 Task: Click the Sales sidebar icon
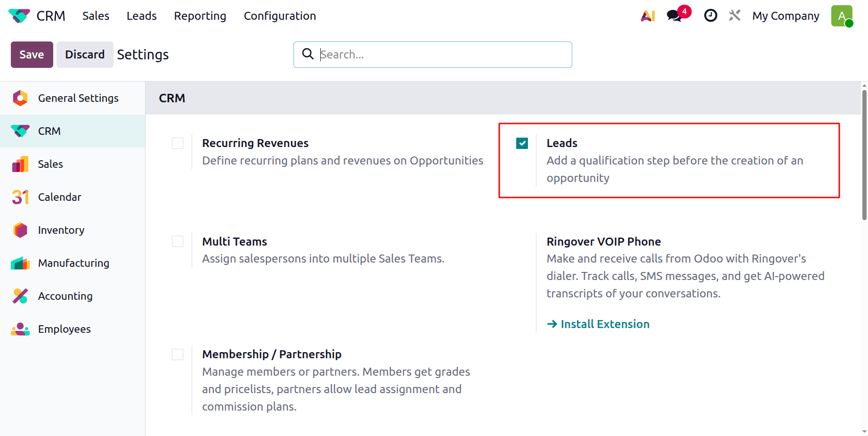(20, 164)
